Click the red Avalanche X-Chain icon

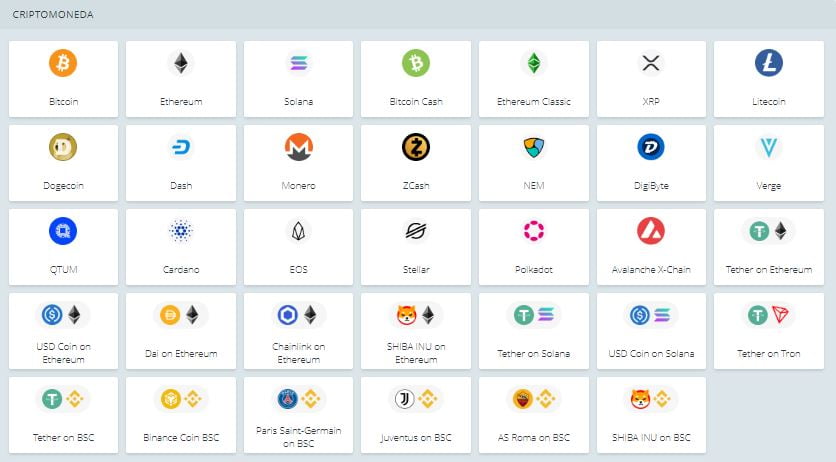pos(651,231)
